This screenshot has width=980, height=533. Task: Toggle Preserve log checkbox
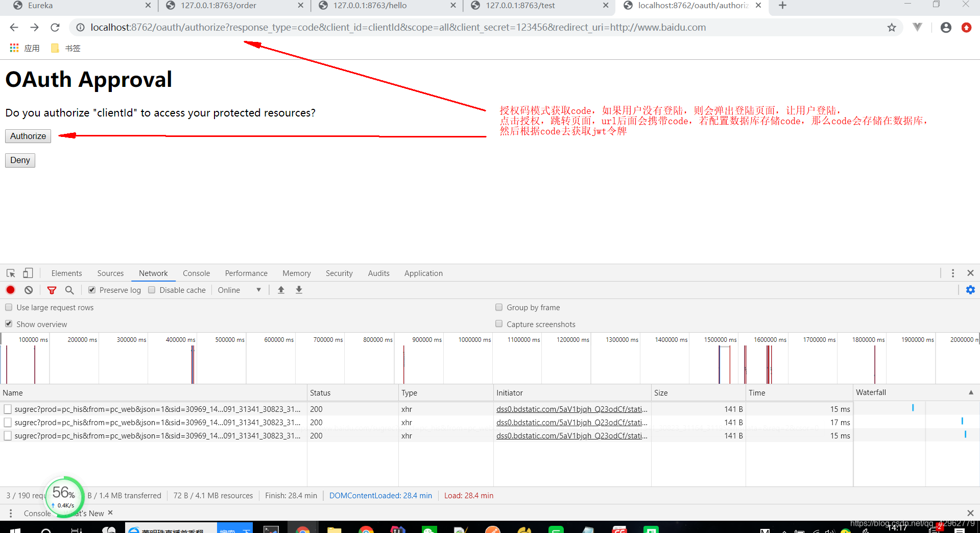click(92, 290)
